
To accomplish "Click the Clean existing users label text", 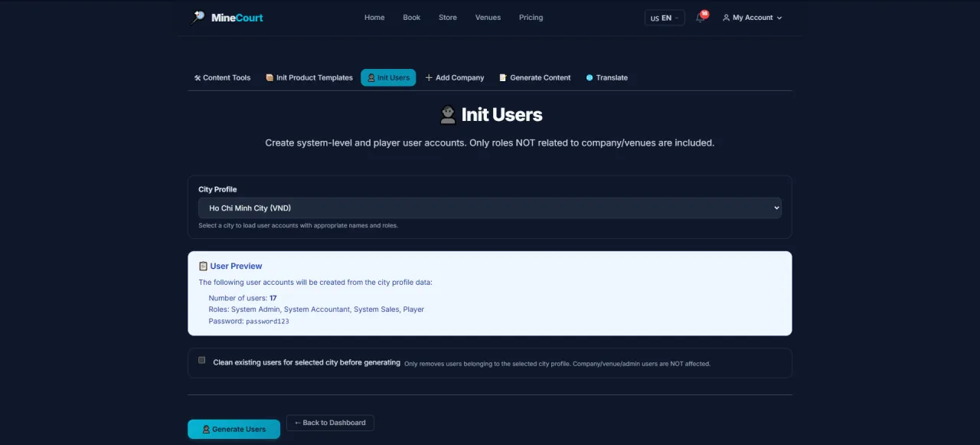I will pos(306,363).
